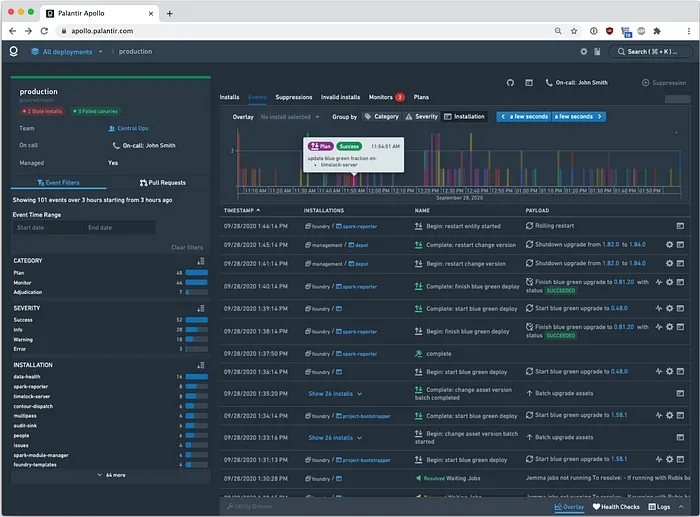Toggle Group by Installation
This screenshot has width=700, height=517.
465,117
